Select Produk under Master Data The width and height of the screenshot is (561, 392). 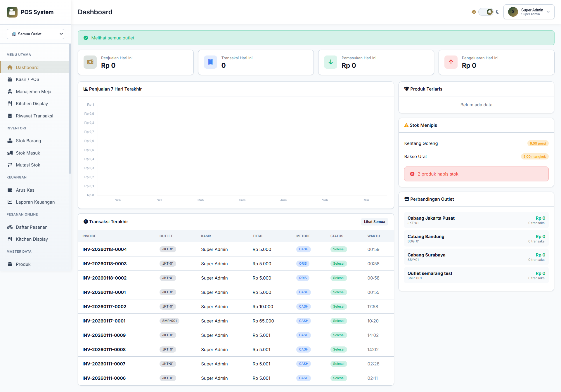[x=23, y=264]
